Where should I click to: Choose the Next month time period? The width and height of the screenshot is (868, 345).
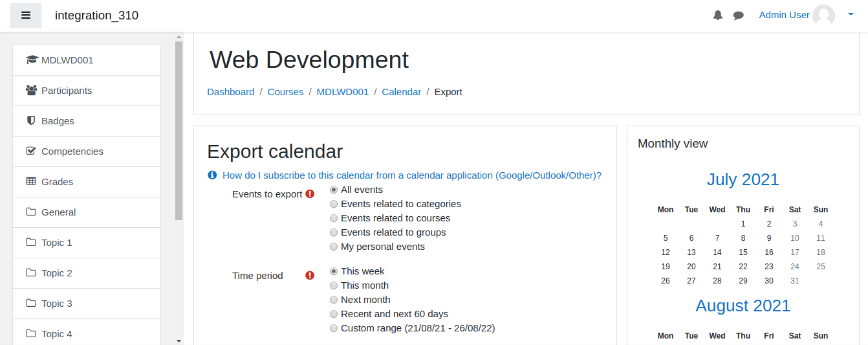pos(334,300)
